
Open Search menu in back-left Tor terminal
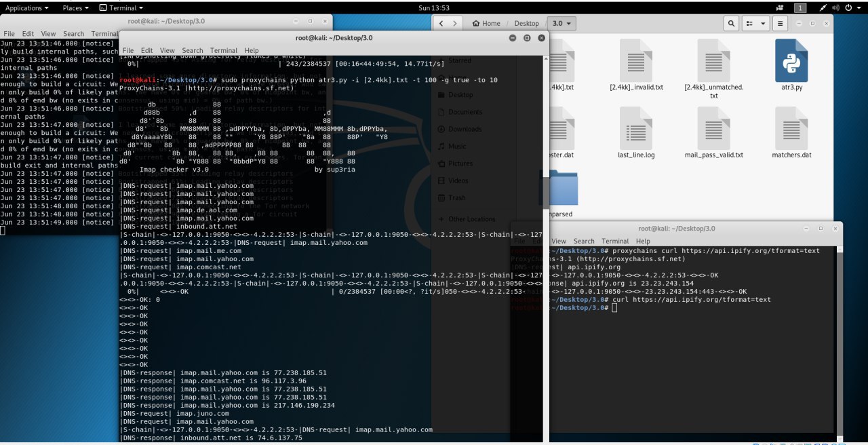pyautogui.click(x=74, y=33)
